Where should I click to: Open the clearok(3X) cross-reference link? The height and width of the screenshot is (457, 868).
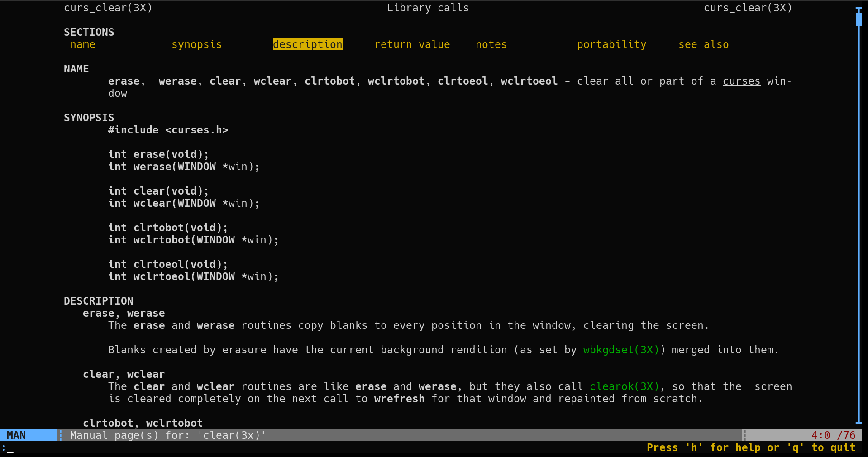[624, 386]
